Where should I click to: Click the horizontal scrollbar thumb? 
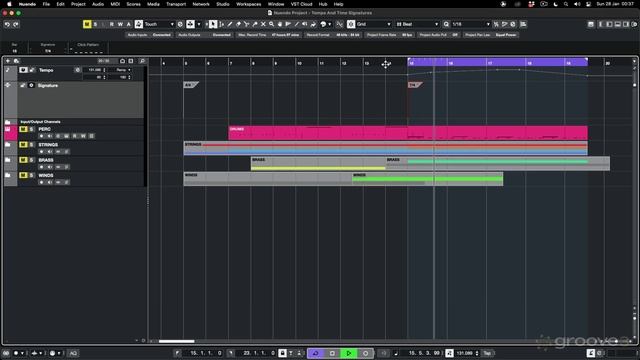pos(176,341)
